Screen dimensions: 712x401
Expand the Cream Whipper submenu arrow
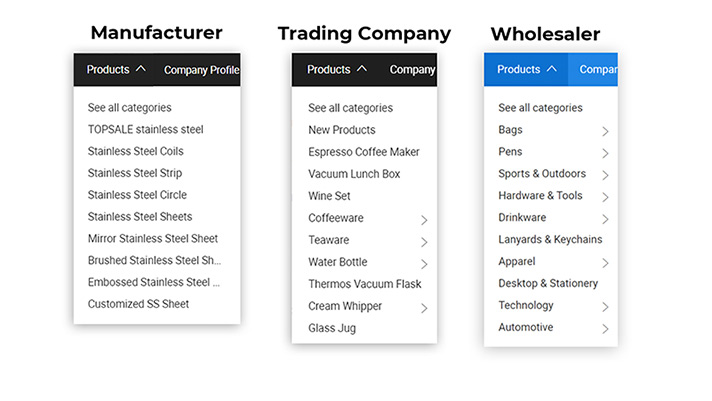424,307
